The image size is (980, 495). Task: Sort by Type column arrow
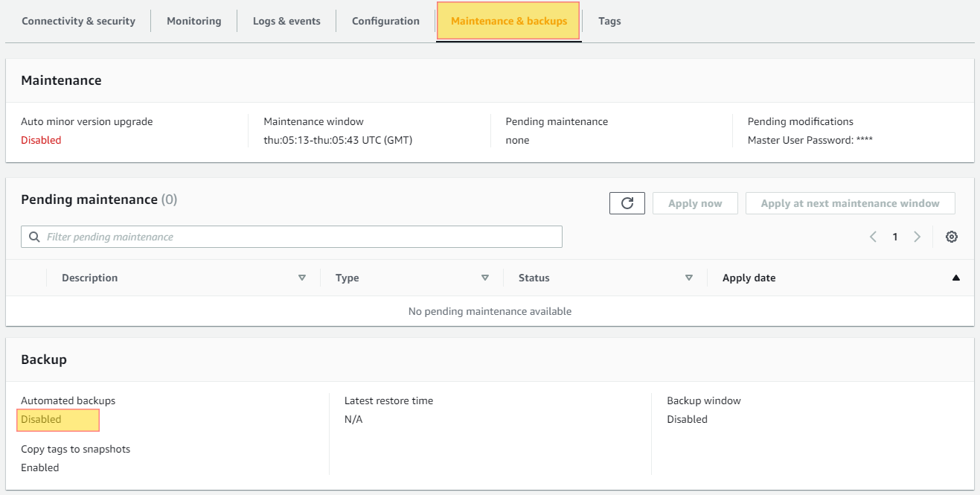[x=485, y=278]
